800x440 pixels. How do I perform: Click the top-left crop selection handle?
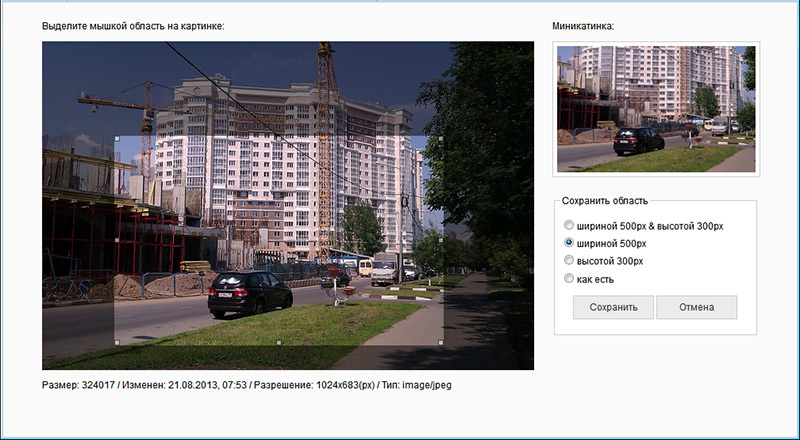coord(117,138)
